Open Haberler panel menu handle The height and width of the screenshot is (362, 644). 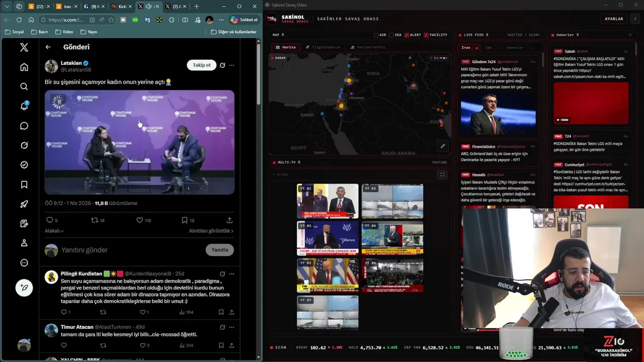577,35
